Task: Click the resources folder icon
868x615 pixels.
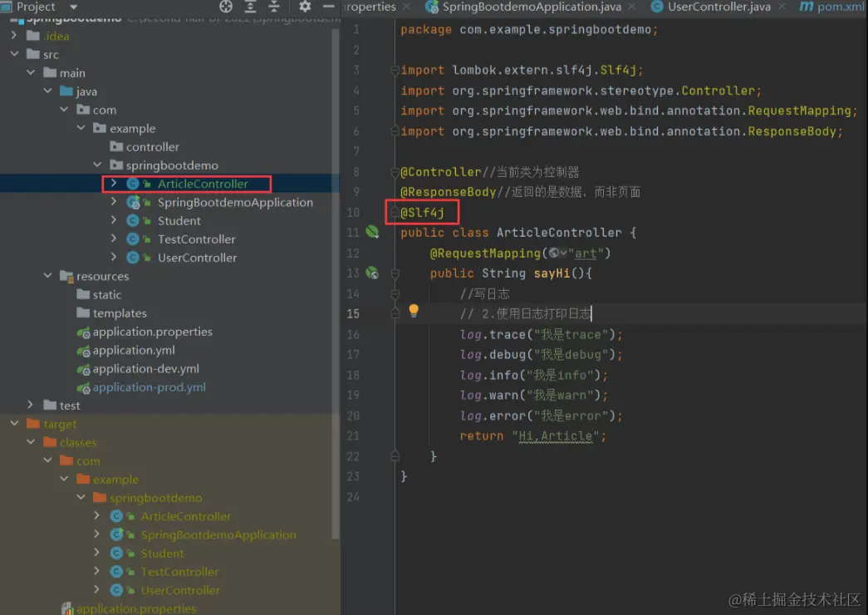Action: pos(66,276)
